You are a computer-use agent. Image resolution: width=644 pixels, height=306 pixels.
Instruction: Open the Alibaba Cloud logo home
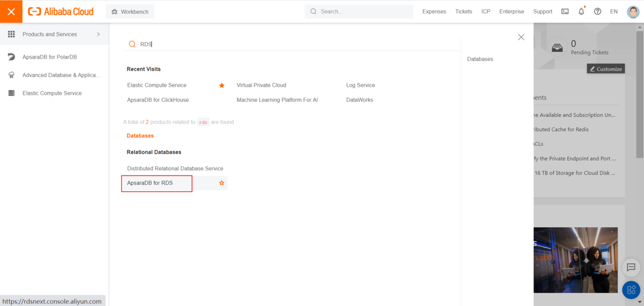[61, 11]
